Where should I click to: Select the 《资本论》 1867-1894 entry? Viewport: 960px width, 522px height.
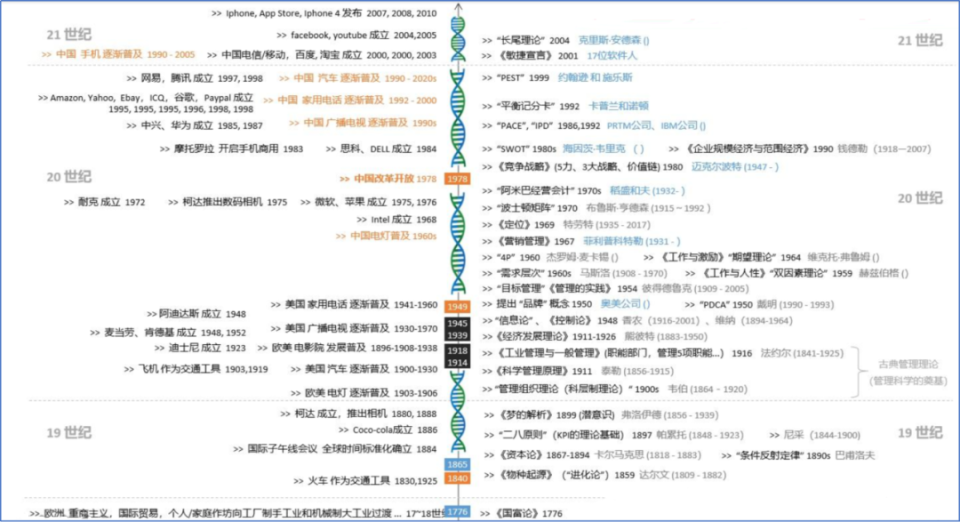[x=593, y=455]
